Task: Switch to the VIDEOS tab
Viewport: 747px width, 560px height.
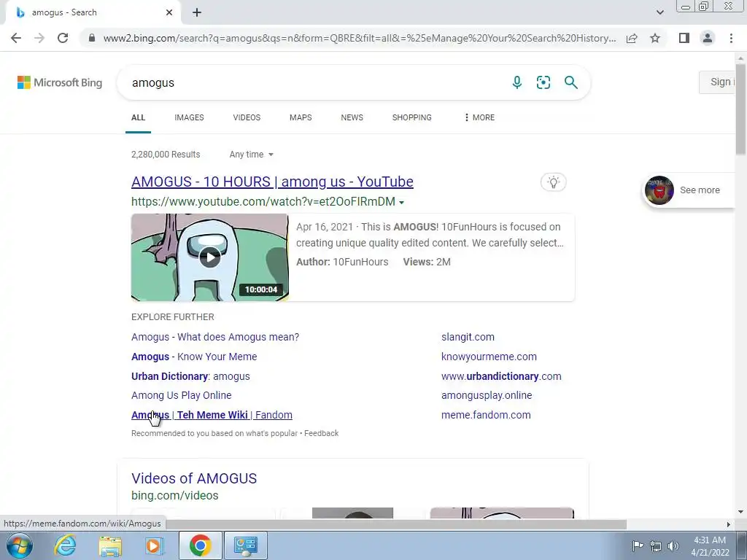Action: tap(247, 117)
